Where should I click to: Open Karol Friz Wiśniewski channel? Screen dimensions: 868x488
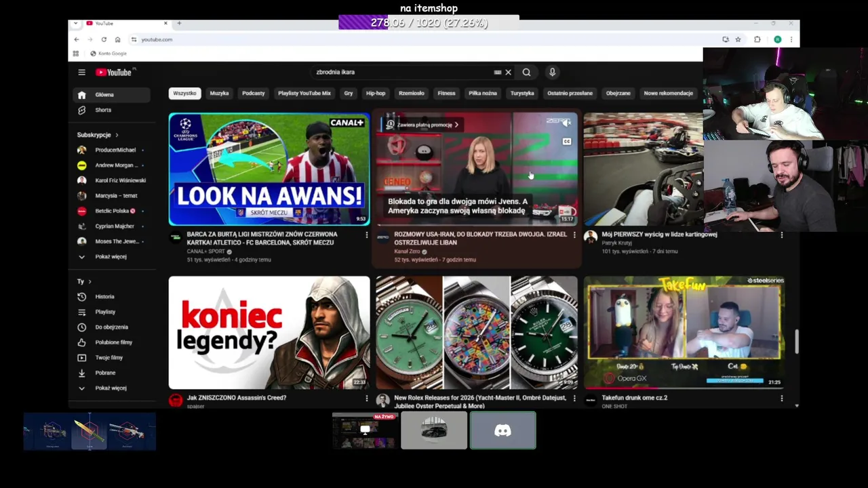[111, 180]
